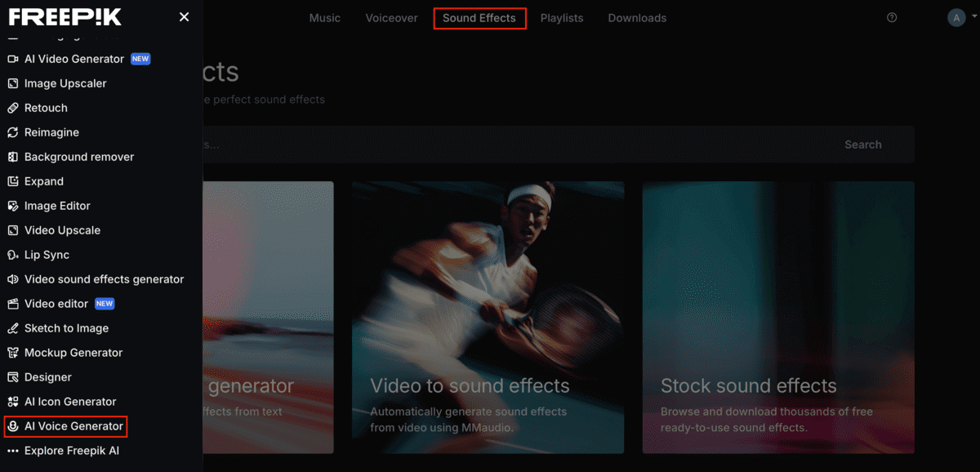The image size is (980, 472).
Task: Open the help question mark icon
Action: (x=892, y=17)
